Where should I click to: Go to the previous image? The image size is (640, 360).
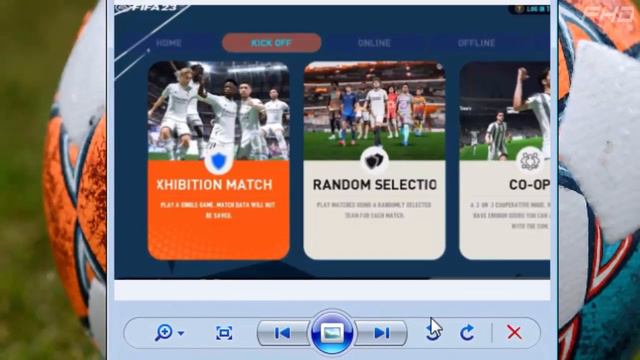click(x=283, y=333)
